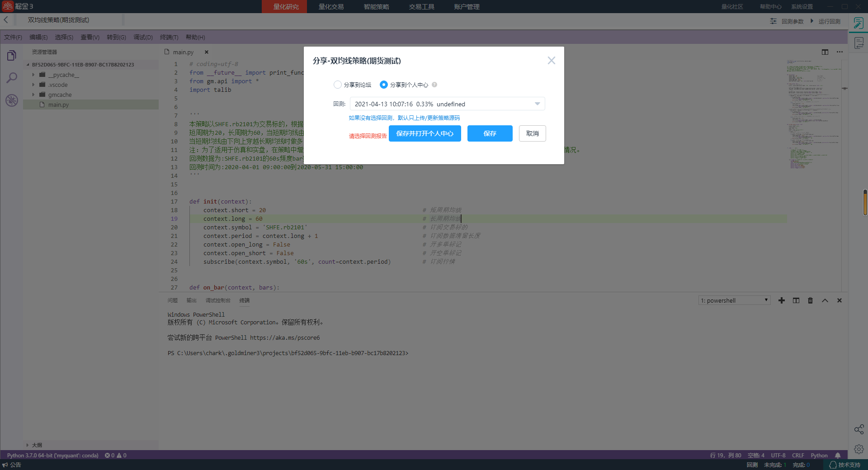Click the notification bell in status bar
The width and height of the screenshot is (868, 470).
[x=838, y=456]
